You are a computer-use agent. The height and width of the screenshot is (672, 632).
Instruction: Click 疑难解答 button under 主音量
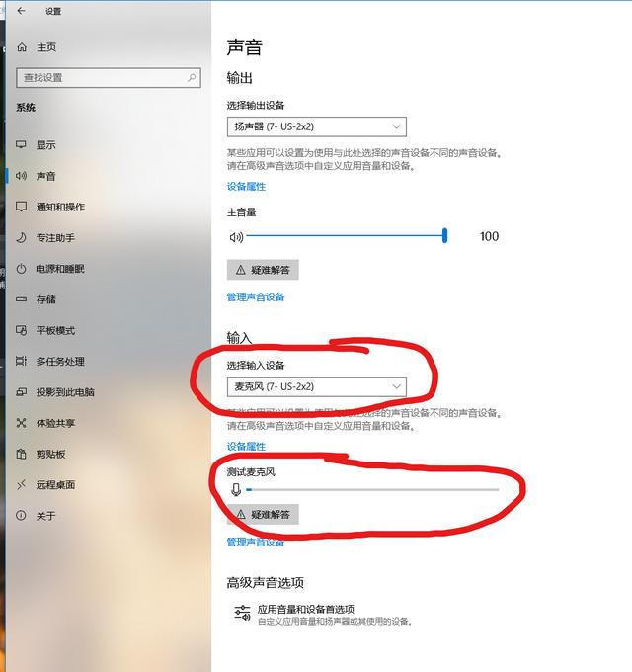(x=263, y=270)
